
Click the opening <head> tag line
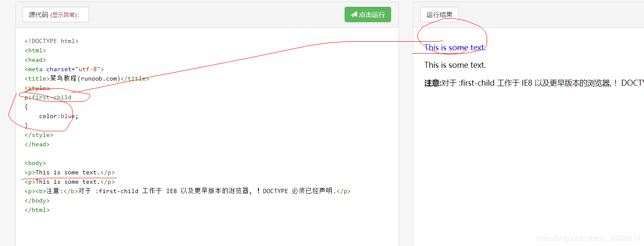click(35, 60)
